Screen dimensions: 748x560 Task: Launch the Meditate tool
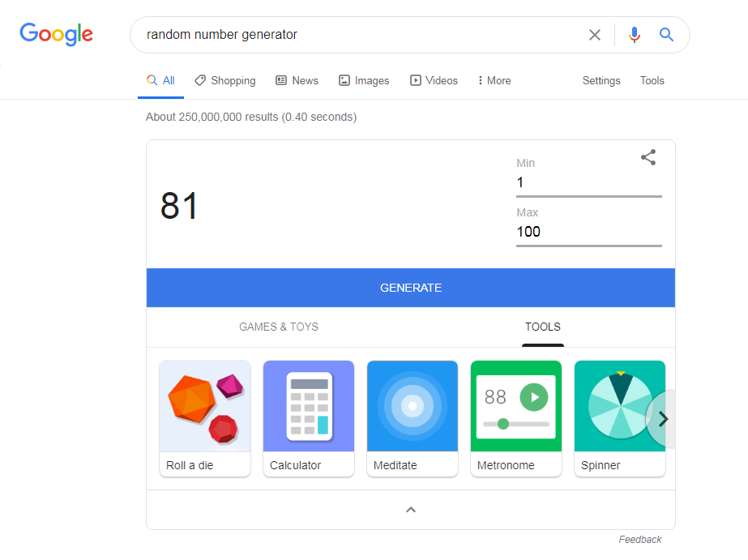412,418
